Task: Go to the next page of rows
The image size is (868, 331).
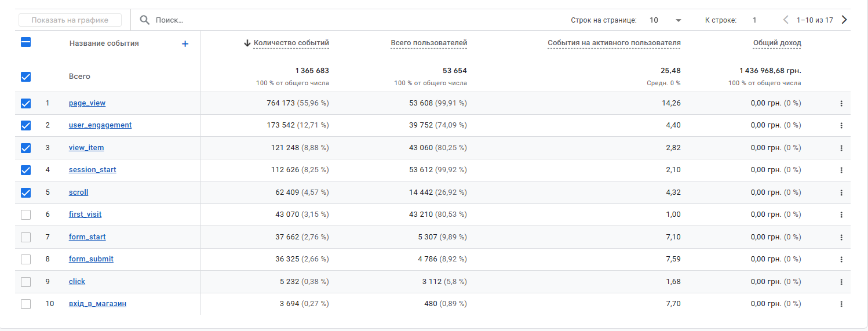Action: (x=844, y=20)
